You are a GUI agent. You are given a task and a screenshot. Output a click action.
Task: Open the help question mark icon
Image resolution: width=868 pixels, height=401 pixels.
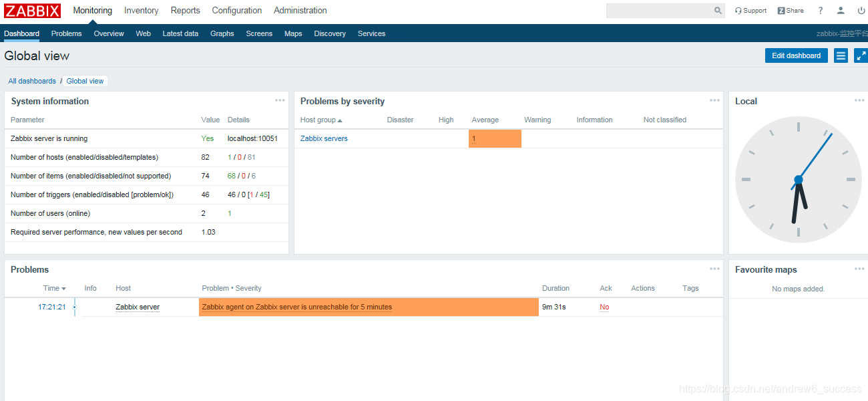point(821,11)
